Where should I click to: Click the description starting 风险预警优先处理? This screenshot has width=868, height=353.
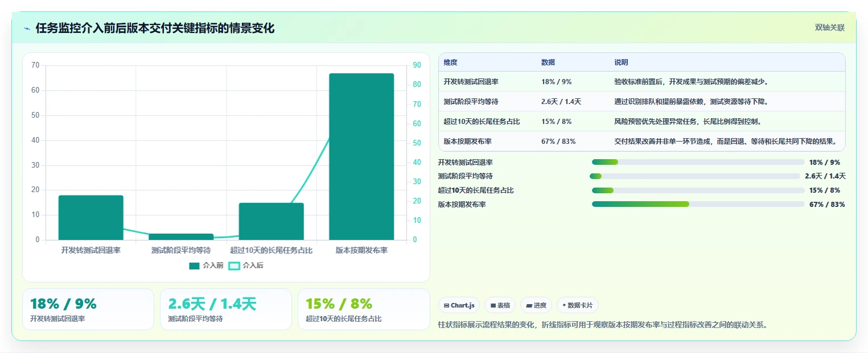[x=688, y=122]
